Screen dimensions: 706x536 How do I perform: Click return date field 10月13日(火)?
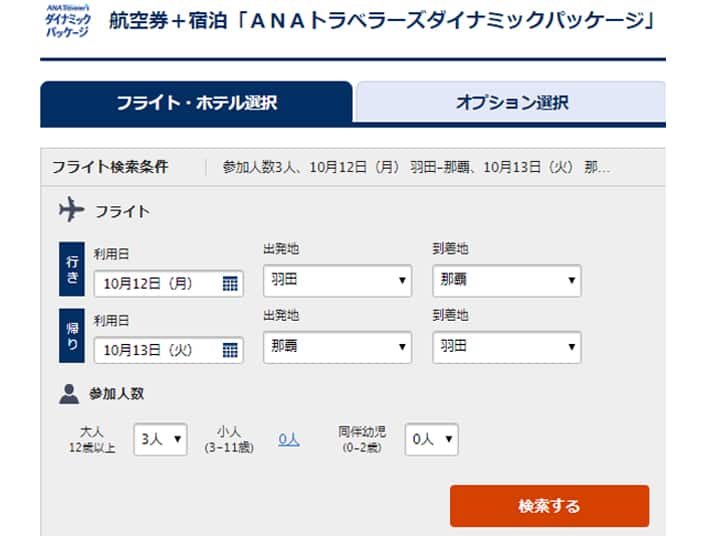pos(169,350)
